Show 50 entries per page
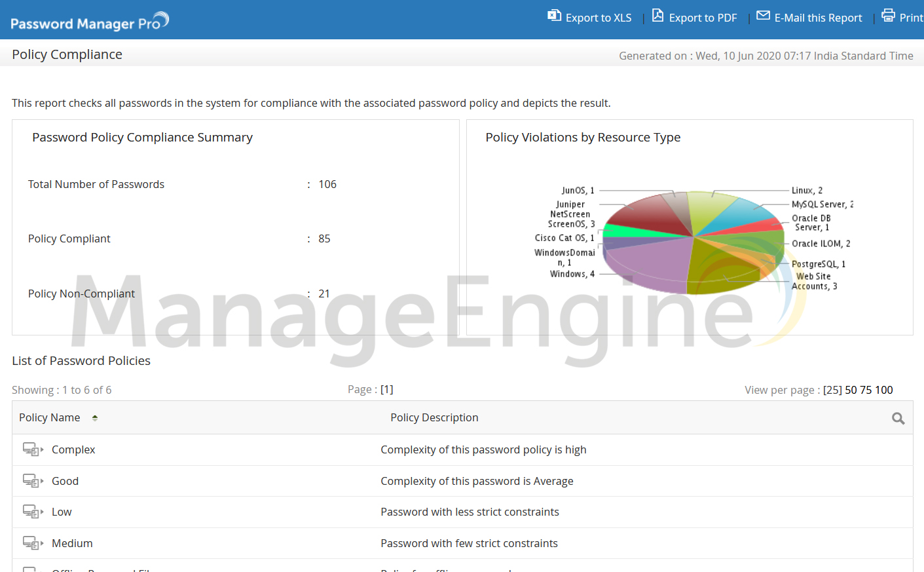This screenshot has width=924, height=572. (851, 390)
